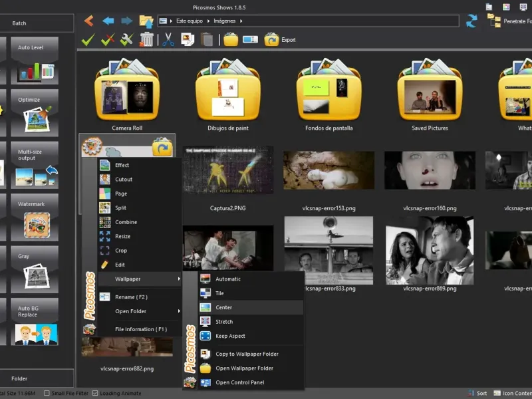Click Open Wallpaper Folder menu entry
Screen dimensions: 532x399
click(x=244, y=368)
